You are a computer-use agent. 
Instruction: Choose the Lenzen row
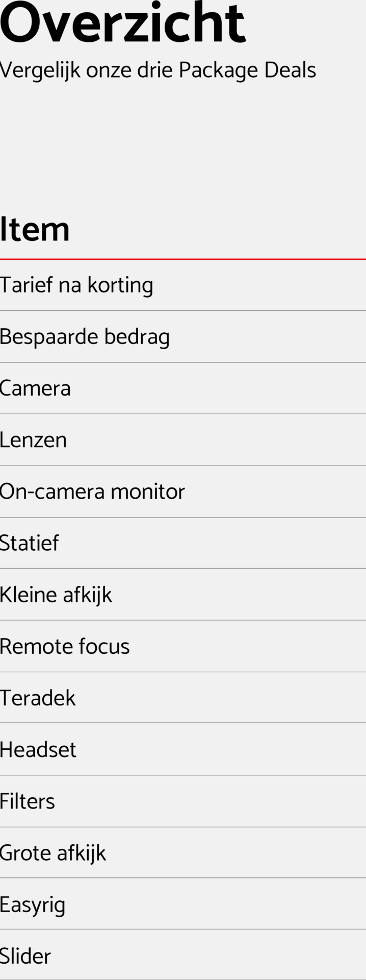click(x=33, y=440)
